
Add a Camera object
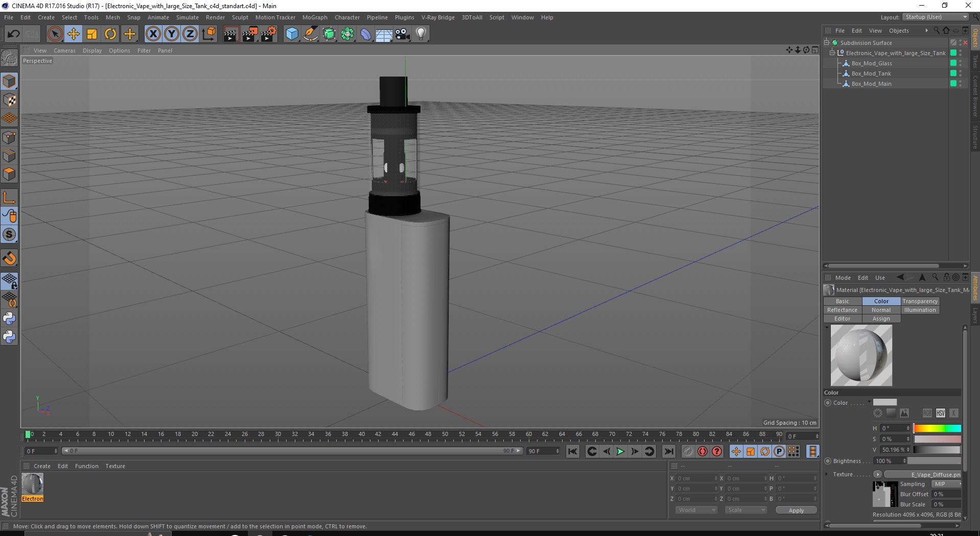click(403, 34)
